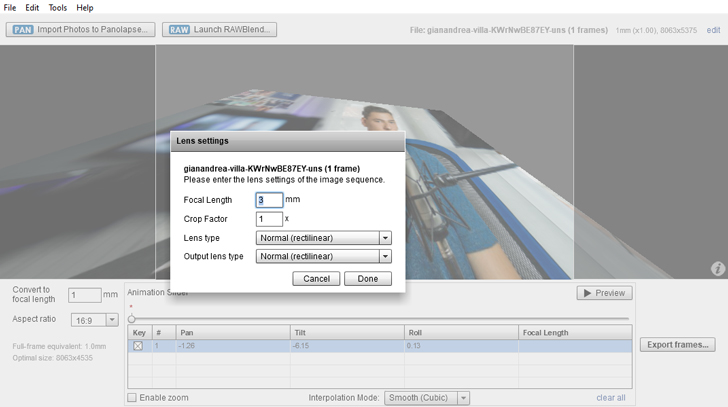
Task: Click the info icon on the preview
Action: [717, 269]
